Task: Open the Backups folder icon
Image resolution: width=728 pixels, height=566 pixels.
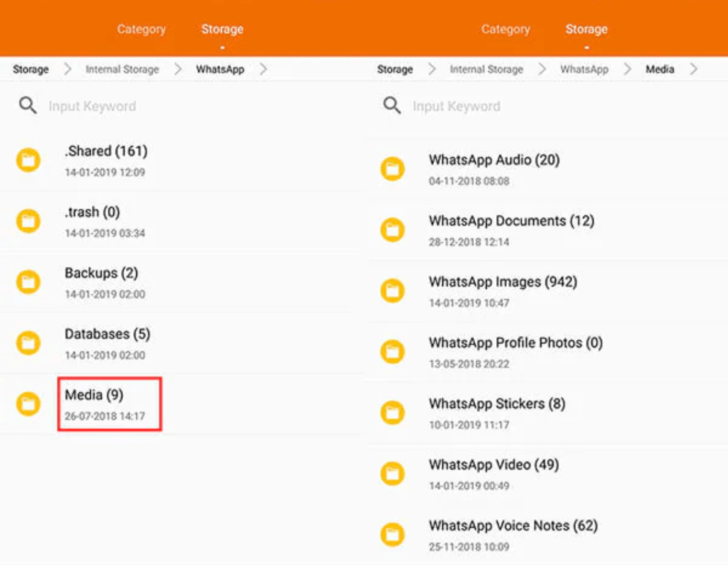Action: [28, 282]
